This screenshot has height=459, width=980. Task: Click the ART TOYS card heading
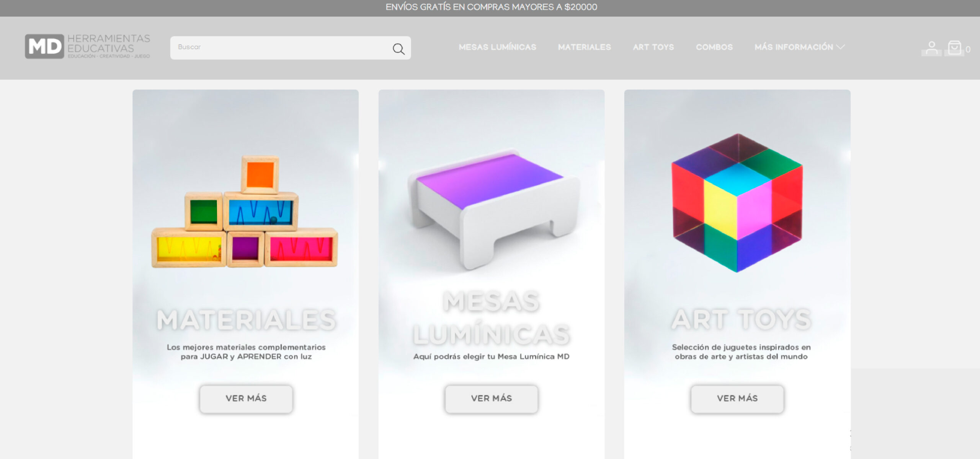point(741,319)
